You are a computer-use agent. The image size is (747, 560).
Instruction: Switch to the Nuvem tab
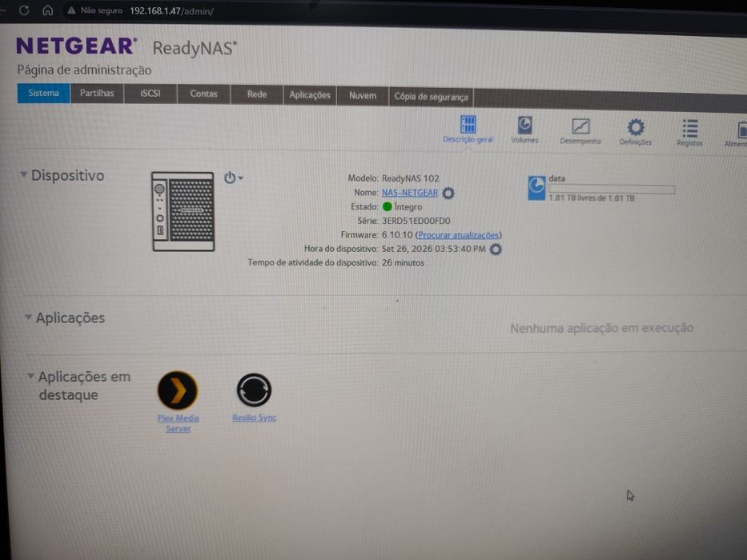point(363,96)
